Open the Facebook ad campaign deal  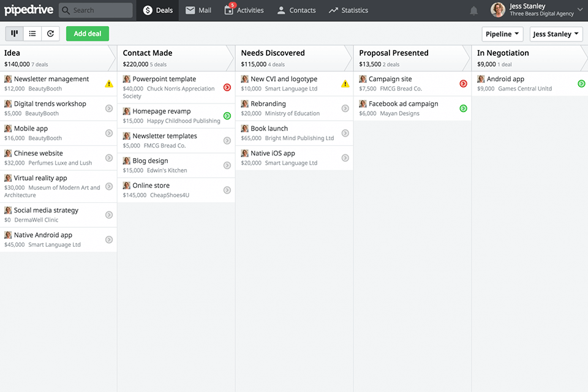click(x=403, y=104)
